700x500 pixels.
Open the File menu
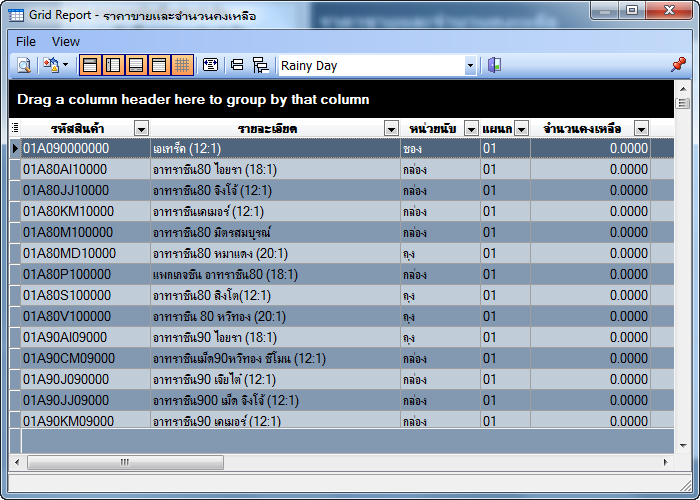(x=26, y=41)
